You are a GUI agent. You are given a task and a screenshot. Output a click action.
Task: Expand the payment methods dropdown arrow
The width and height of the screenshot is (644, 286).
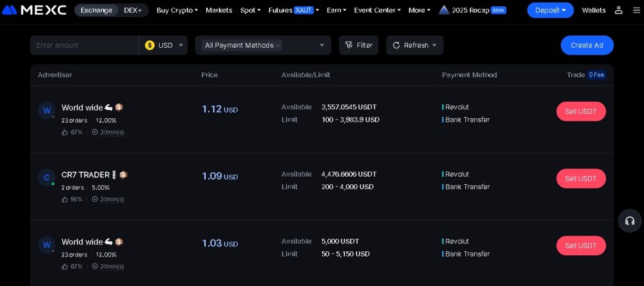322,45
